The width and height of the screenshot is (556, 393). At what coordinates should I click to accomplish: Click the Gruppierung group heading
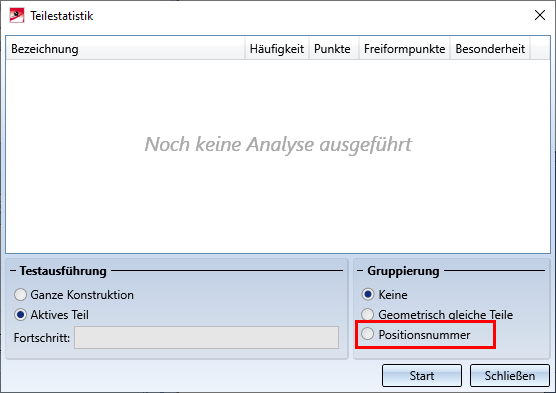click(x=403, y=271)
